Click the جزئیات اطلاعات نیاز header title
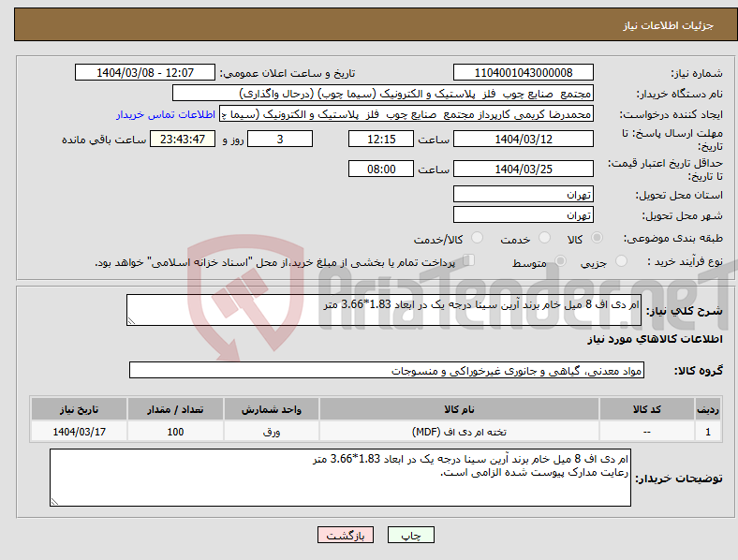 pyautogui.click(x=669, y=25)
